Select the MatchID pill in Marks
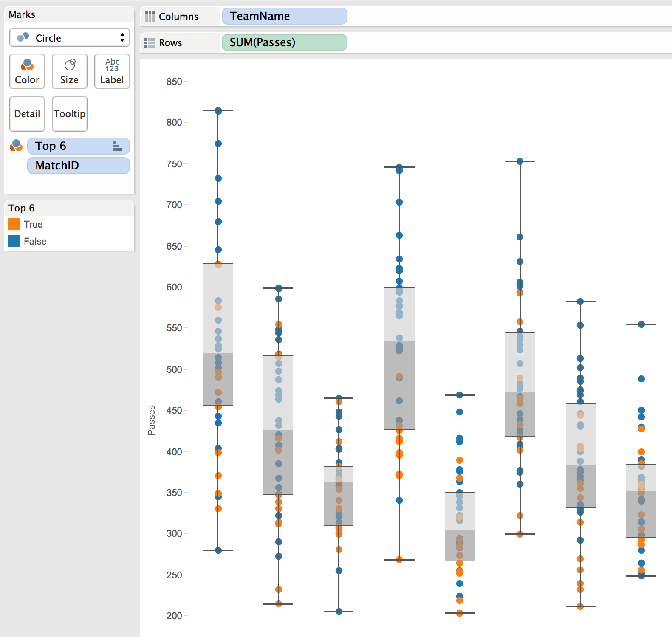The width and height of the screenshot is (672, 637). (x=78, y=166)
